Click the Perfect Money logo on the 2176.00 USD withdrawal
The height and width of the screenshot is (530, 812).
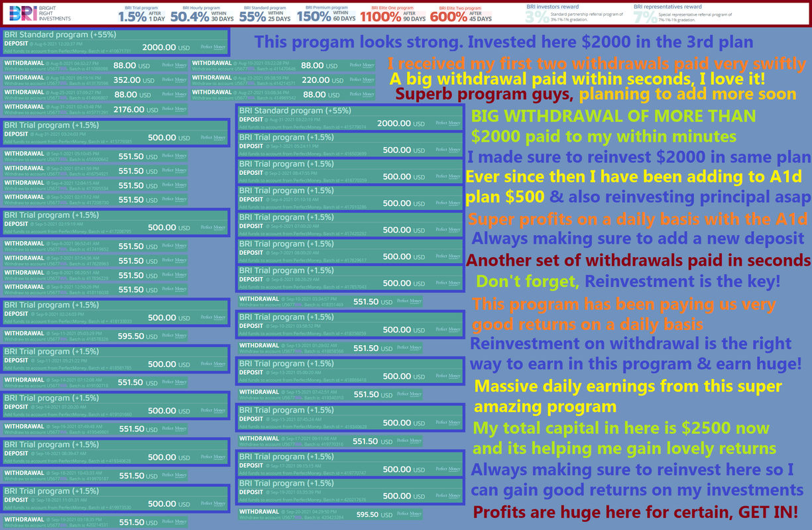click(174, 109)
